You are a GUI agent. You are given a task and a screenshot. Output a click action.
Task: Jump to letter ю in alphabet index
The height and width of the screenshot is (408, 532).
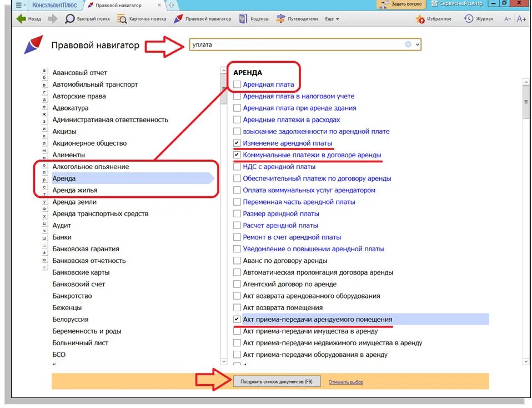point(44,260)
